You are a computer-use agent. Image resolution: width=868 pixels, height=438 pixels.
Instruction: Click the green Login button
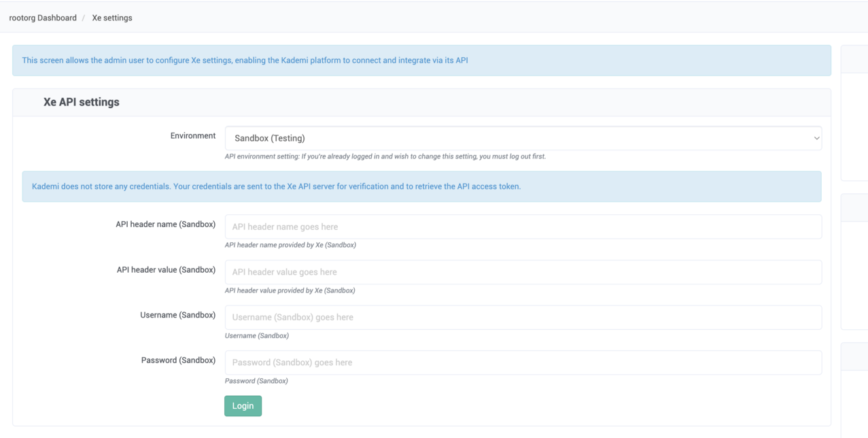point(243,406)
